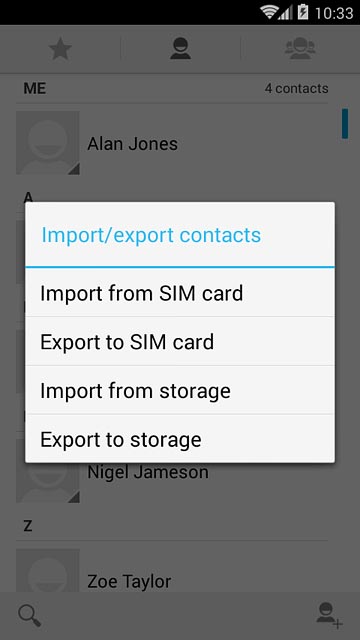This screenshot has width=360, height=640.
Task: Tap Zoe Taylor avatar thumbnail
Action: point(48,571)
